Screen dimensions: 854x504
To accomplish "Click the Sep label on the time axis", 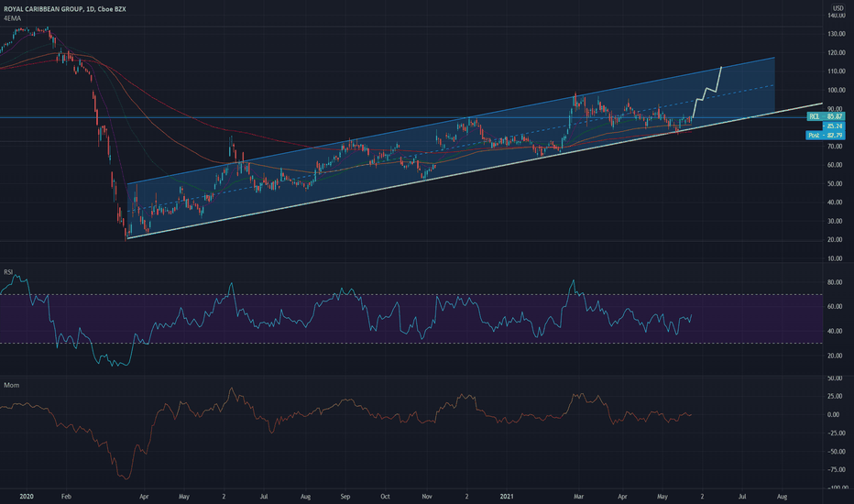I will point(345,497).
